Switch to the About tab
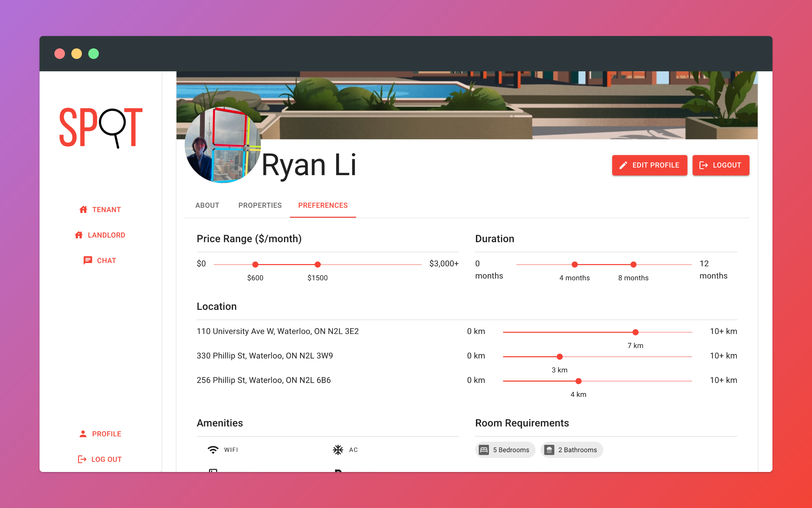Viewport: 812px width, 508px height. point(207,205)
